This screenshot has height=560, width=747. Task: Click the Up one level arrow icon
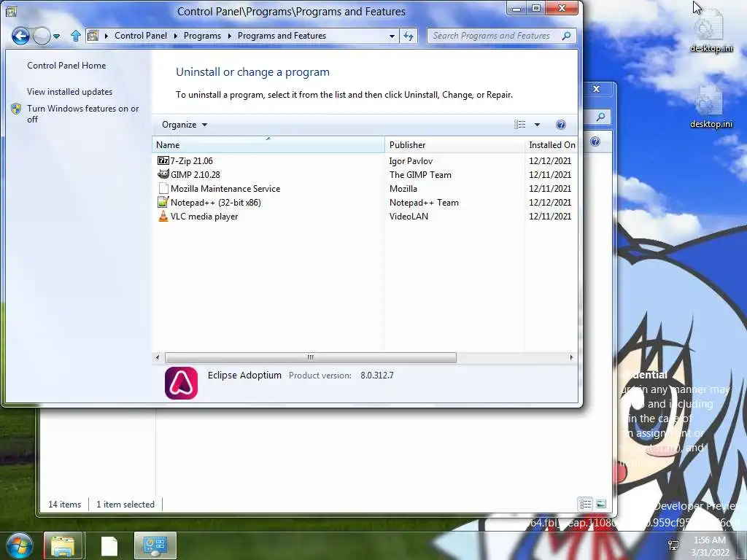pos(75,36)
